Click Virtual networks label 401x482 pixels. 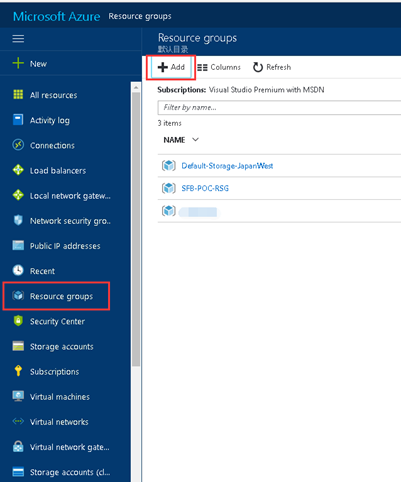[x=59, y=422]
